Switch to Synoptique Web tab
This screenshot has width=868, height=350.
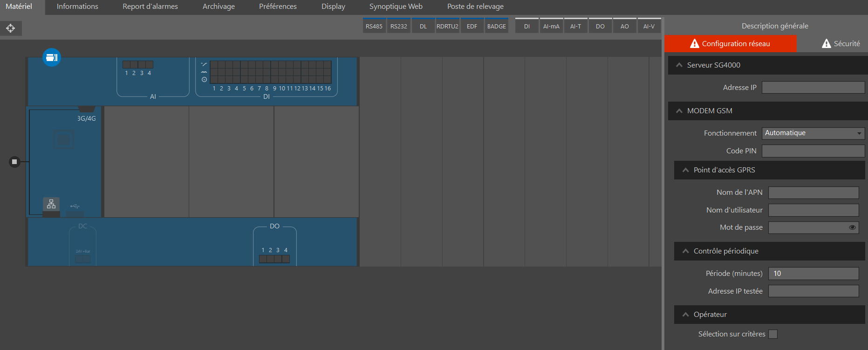click(396, 7)
